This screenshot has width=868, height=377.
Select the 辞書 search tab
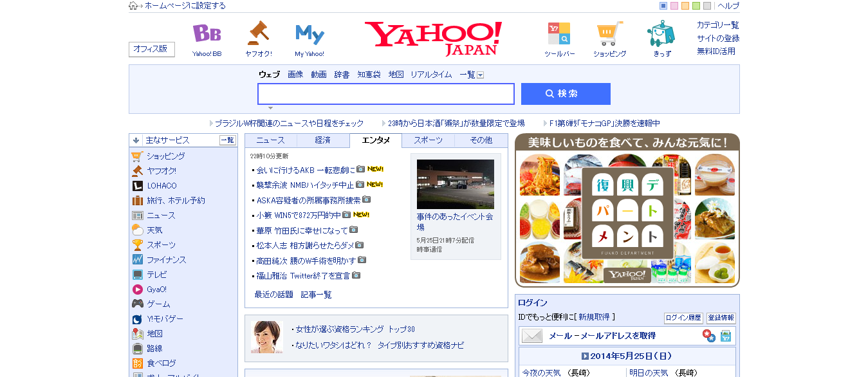click(342, 75)
